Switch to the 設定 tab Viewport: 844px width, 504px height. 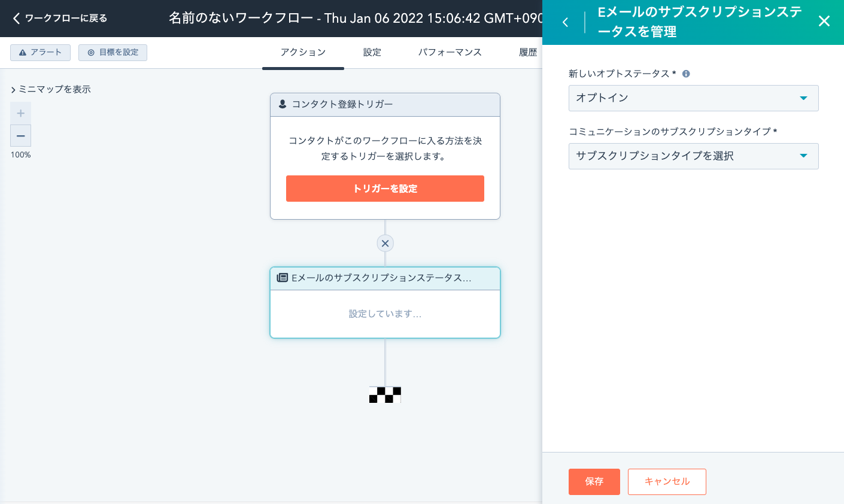(x=372, y=53)
